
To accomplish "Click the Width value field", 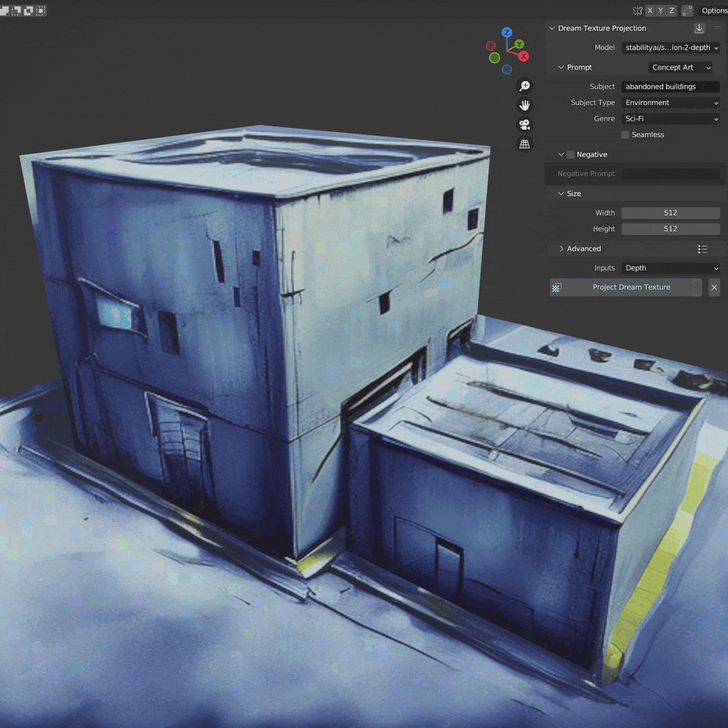I will [x=670, y=213].
